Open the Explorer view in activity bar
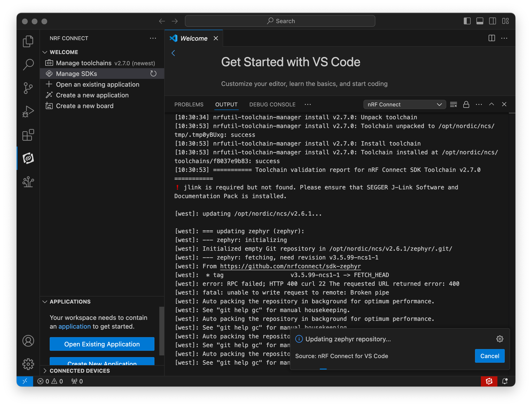The image size is (532, 407). click(28, 41)
